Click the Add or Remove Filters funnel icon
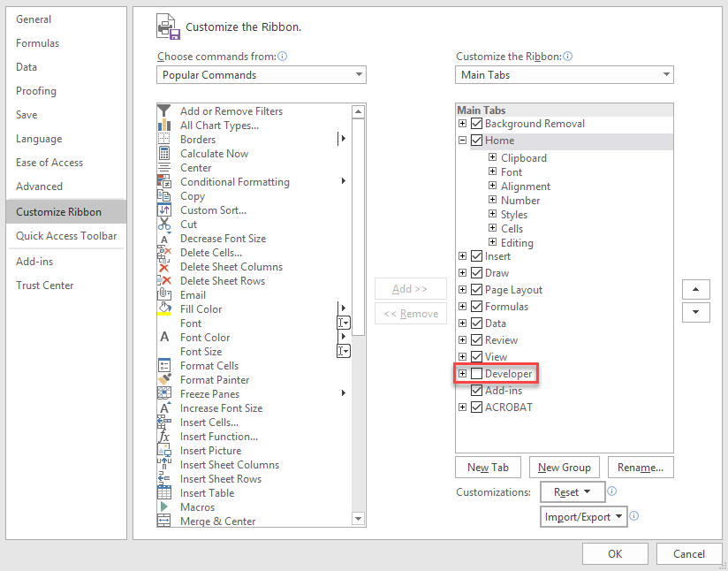This screenshot has height=571, width=728. (163, 111)
